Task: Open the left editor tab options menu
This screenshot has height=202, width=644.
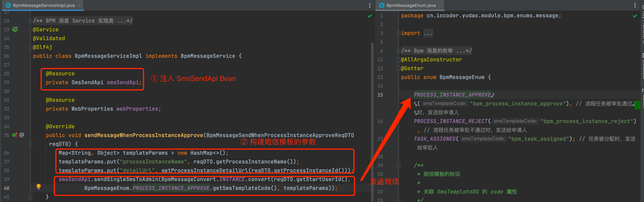Action: point(369,5)
